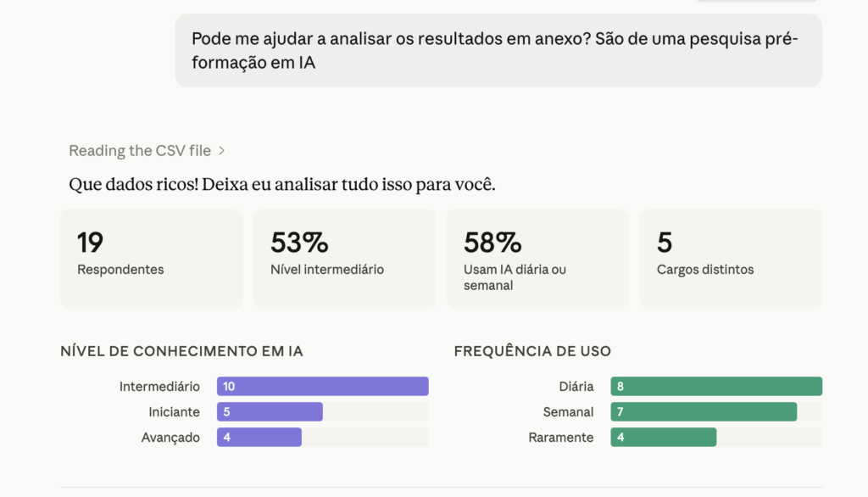Click the Semanal label in usage chart
Image resolution: width=868 pixels, height=497 pixels.
[568, 411]
